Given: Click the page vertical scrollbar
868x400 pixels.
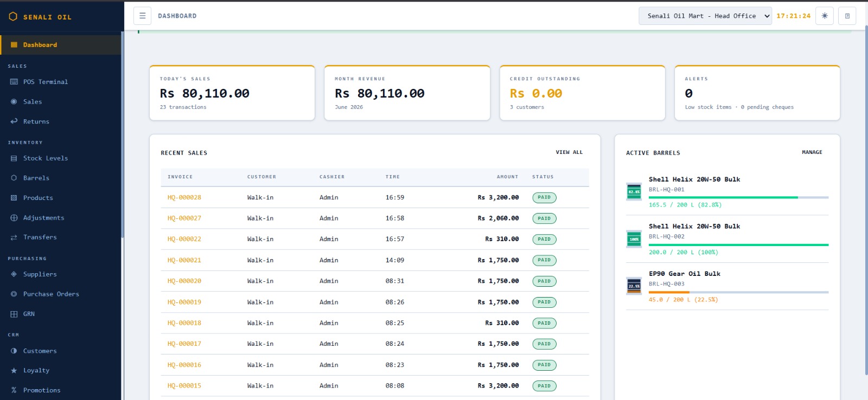Looking at the screenshot, I should [x=865, y=201].
